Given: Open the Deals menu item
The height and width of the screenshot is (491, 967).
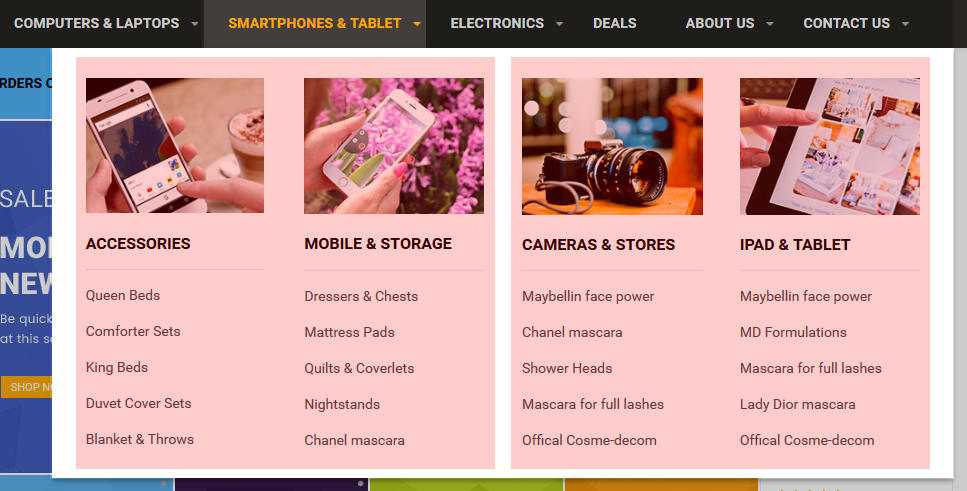Looking at the screenshot, I should click(x=614, y=23).
